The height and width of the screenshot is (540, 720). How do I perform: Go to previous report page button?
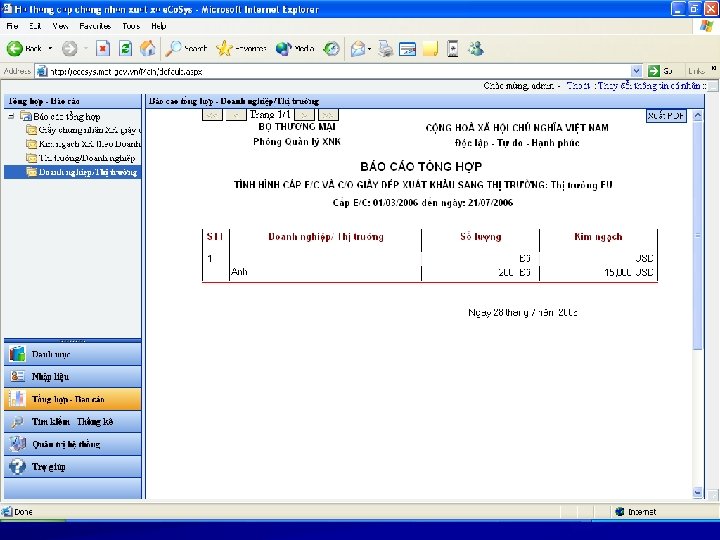pyautogui.click(x=236, y=115)
